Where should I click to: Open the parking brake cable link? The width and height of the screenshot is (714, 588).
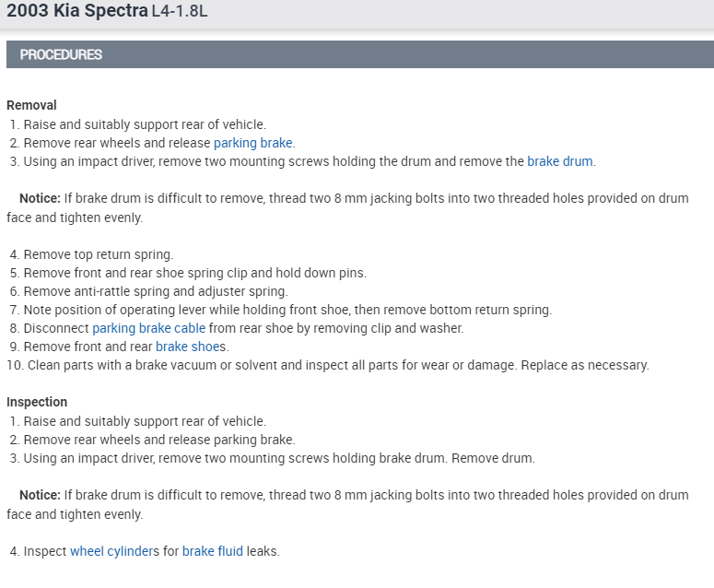(148, 328)
